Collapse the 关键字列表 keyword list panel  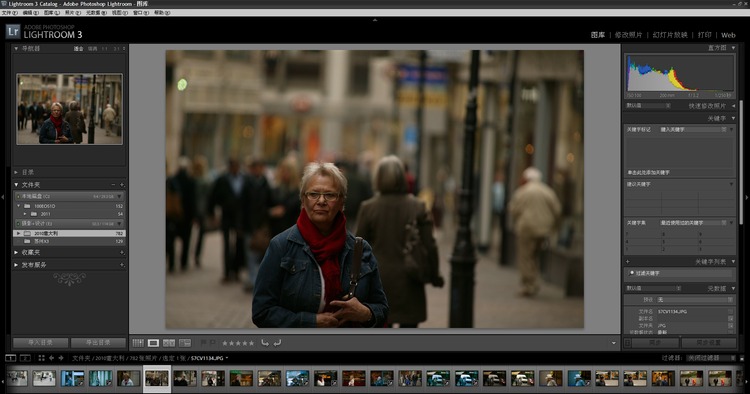733,262
